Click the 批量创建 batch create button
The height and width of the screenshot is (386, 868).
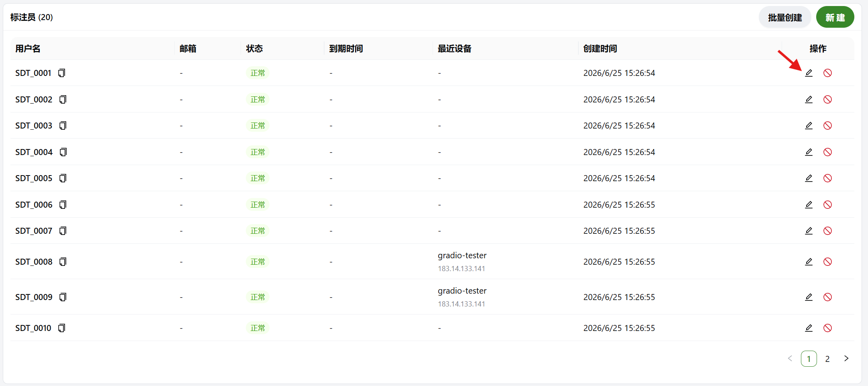point(785,17)
